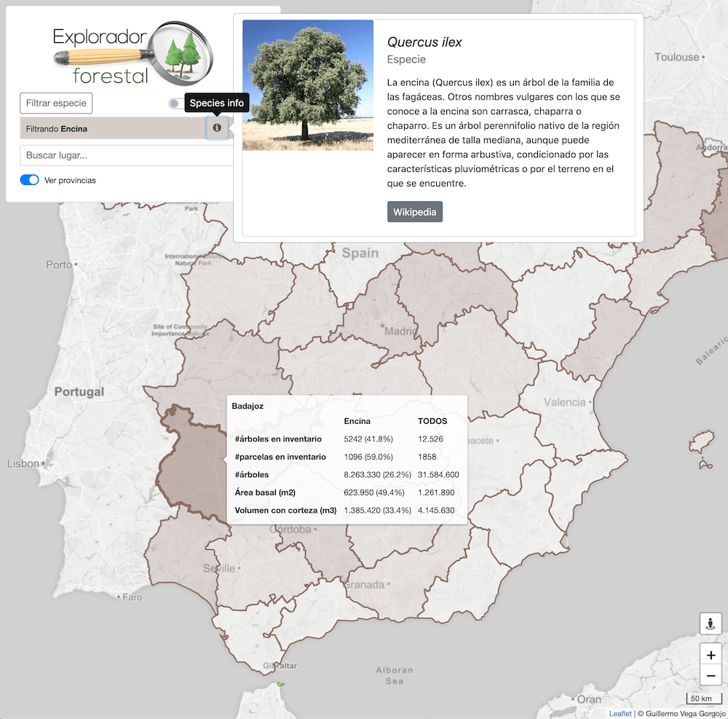Disable the Ver provincias toggle

[x=29, y=179]
